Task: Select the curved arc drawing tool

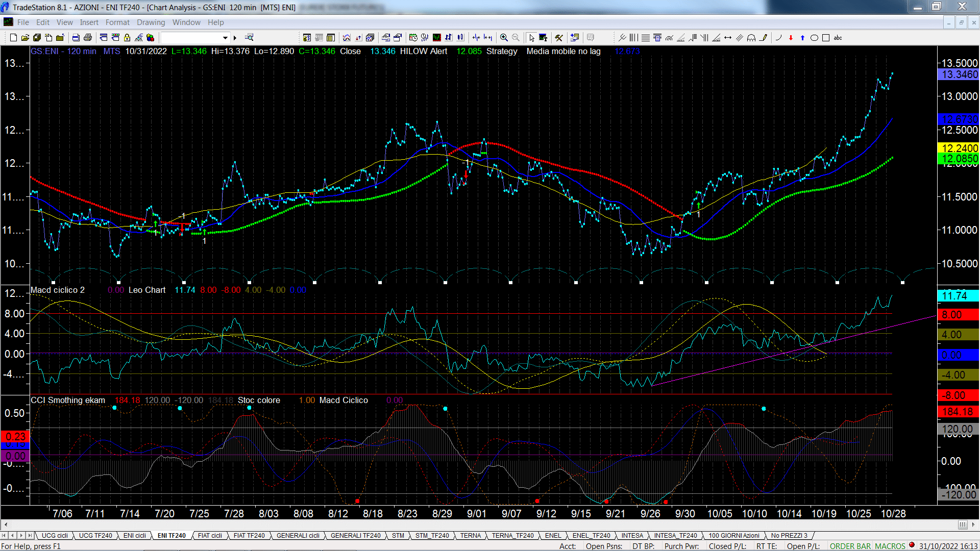Action: 779,38
